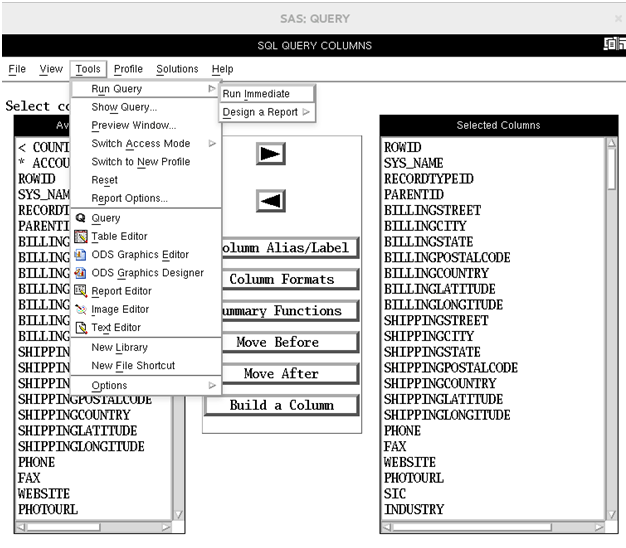Click the Table Editor icon

pos(81,236)
